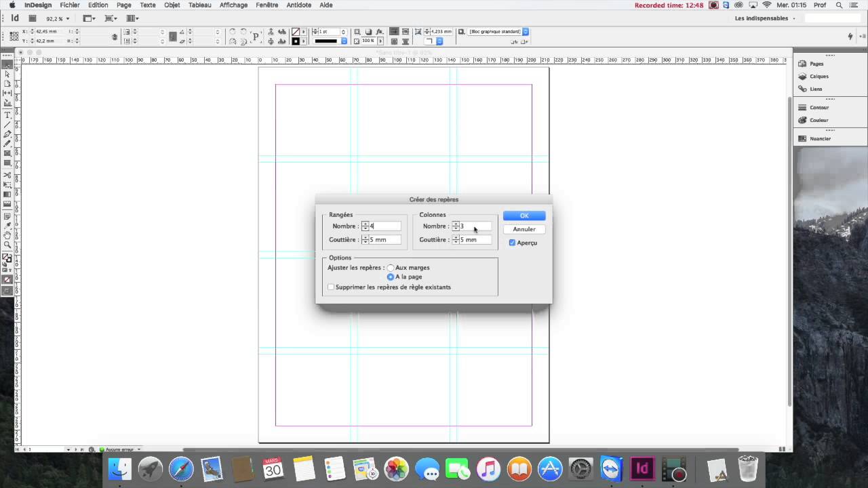Open the Affichage menu
Image resolution: width=868 pixels, height=488 pixels.
click(x=233, y=5)
